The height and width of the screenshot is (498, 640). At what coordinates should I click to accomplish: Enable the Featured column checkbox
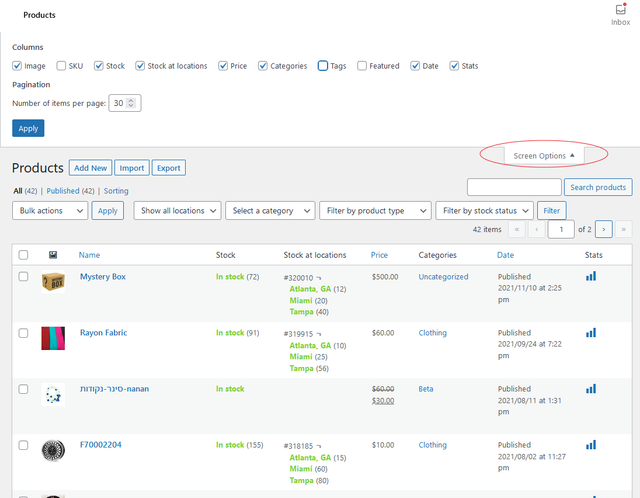pyautogui.click(x=362, y=66)
